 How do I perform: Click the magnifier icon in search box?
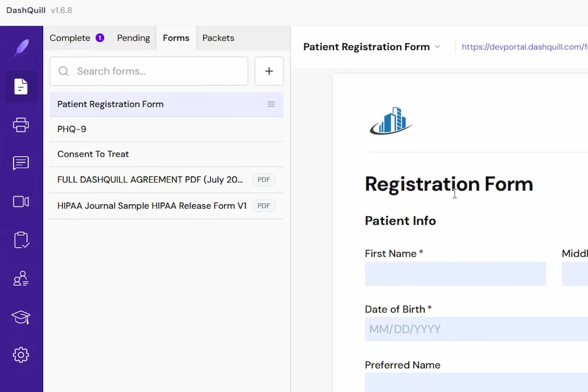[x=64, y=71]
